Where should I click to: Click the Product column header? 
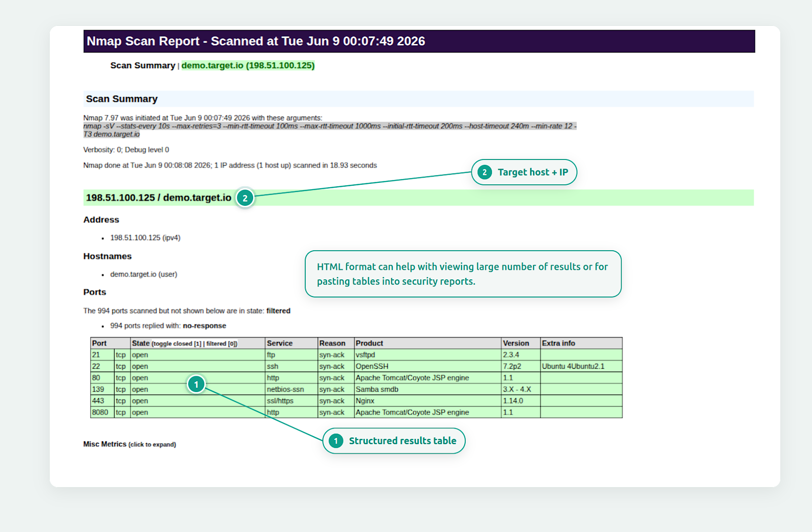click(x=427, y=343)
